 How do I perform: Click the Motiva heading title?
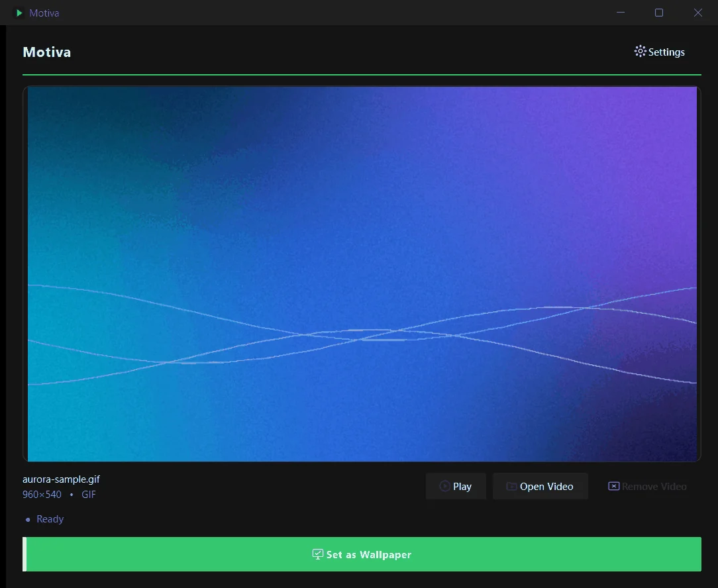47,52
